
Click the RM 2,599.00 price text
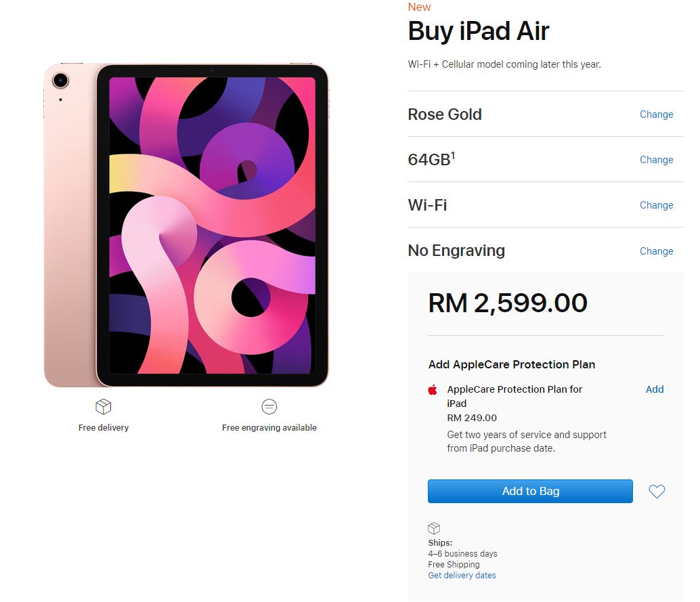tap(508, 303)
